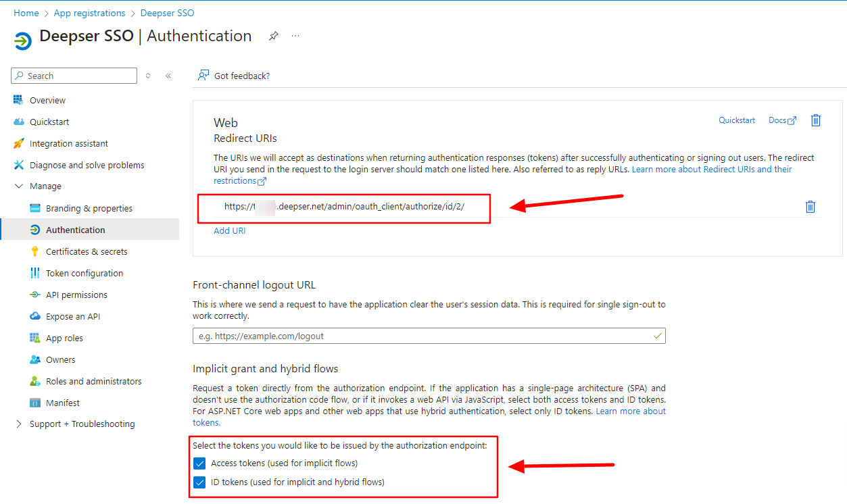Open Branding & properties
The image size is (847, 504).
[89, 208]
